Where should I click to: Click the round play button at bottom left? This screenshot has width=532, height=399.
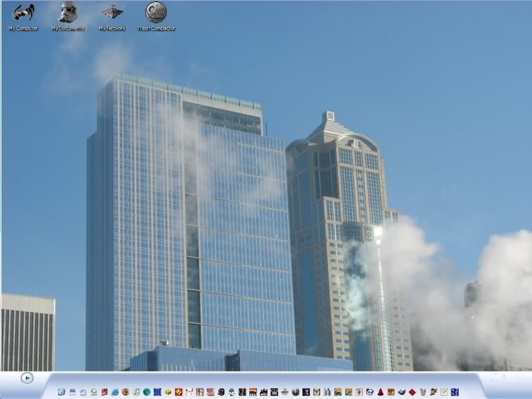[27, 378]
